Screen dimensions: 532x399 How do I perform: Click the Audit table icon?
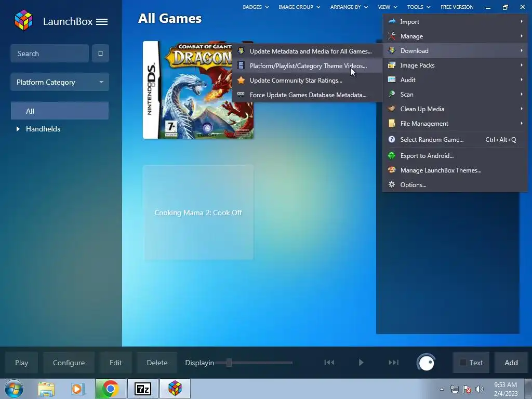[x=392, y=79]
